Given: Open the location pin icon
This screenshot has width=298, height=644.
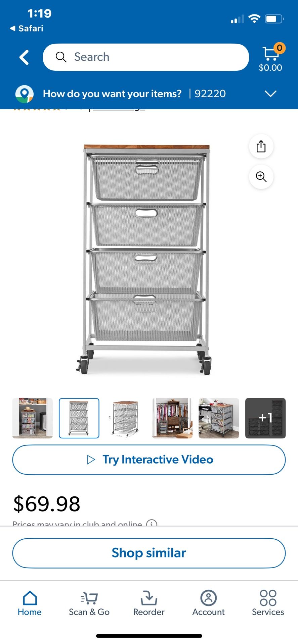Looking at the screenshot, I should [x=25, y=94].
